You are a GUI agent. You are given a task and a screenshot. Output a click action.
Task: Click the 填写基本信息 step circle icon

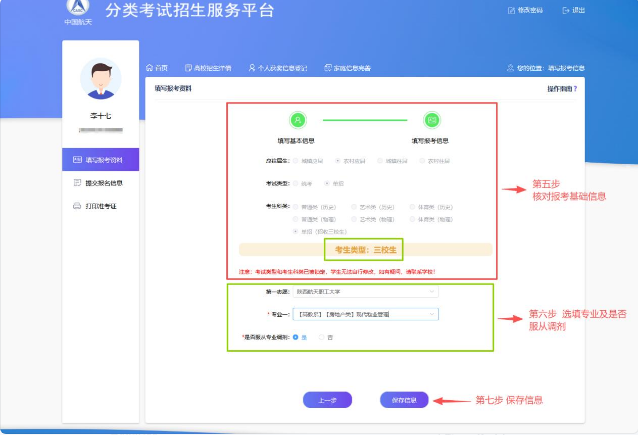297,120
